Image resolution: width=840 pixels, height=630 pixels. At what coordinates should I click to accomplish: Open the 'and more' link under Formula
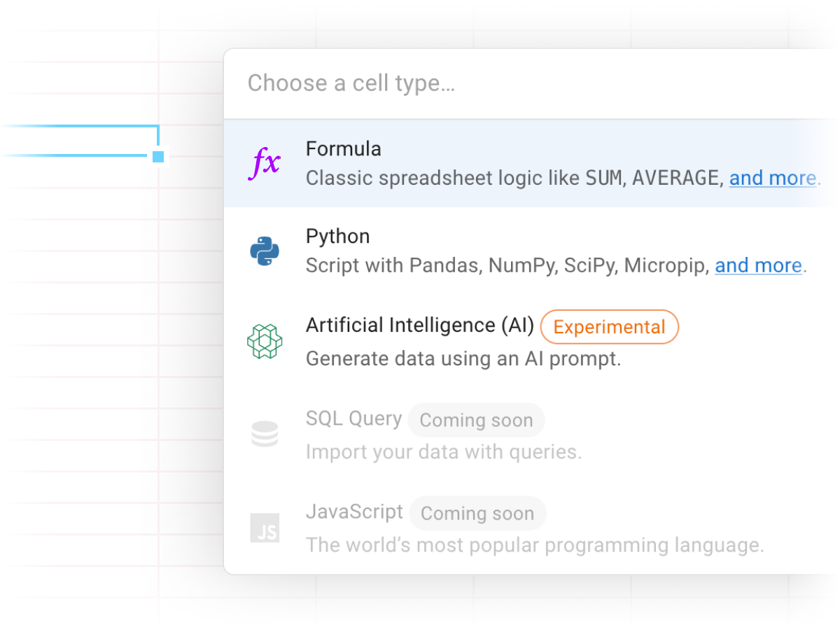click(x=773, y=178)
